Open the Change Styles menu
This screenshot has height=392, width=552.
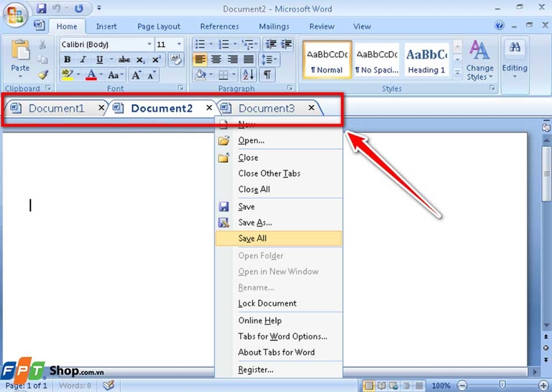480,61
